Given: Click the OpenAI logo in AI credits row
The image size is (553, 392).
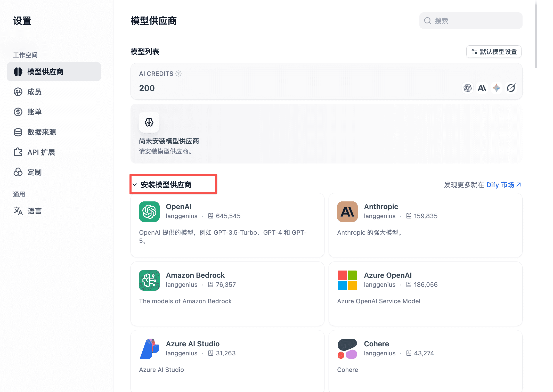Looking at the screenshot, I should coord(467,88).
